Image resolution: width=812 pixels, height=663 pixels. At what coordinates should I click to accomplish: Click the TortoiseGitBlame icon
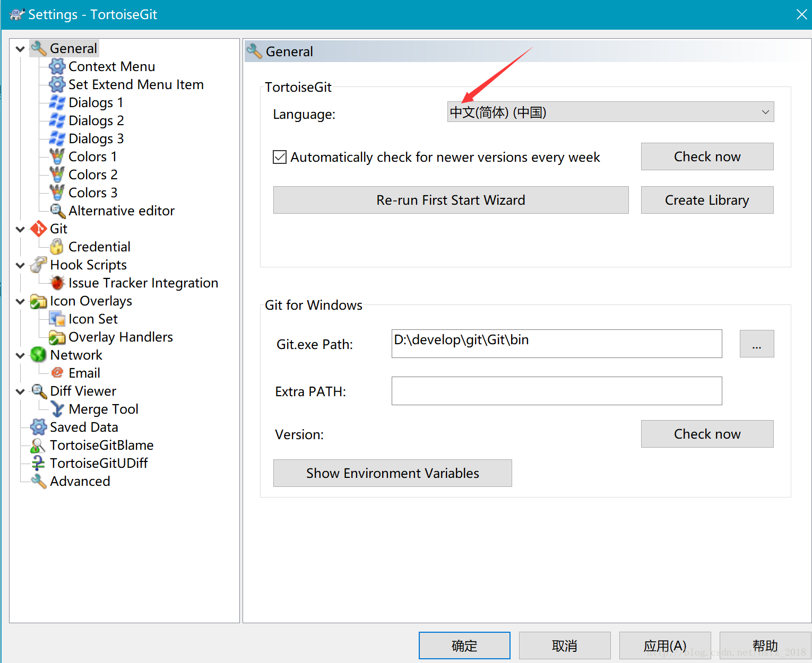pyautogui.click(x=39, y=445)
